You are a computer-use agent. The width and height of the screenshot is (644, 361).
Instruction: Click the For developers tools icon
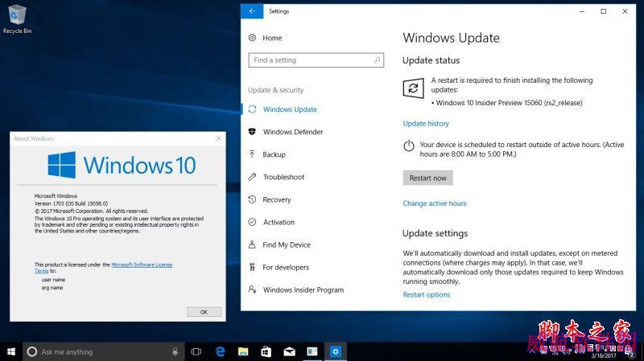[x=252, y=267]
